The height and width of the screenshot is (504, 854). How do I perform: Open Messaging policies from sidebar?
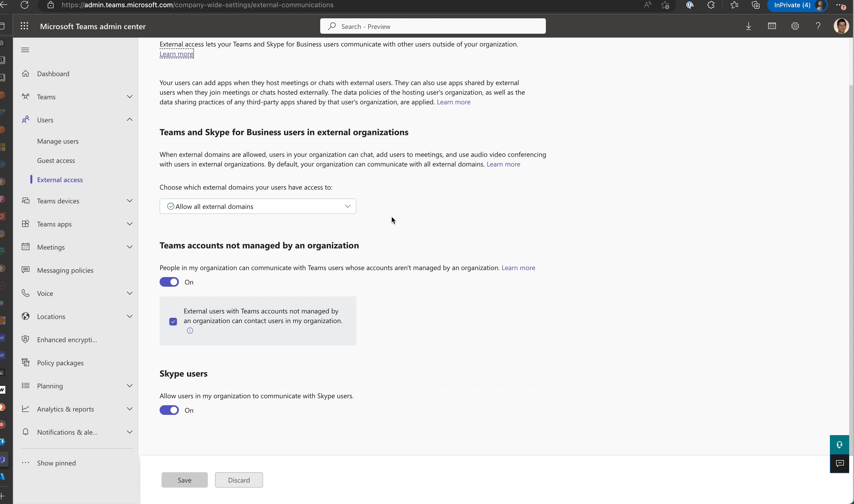[65, 270]
